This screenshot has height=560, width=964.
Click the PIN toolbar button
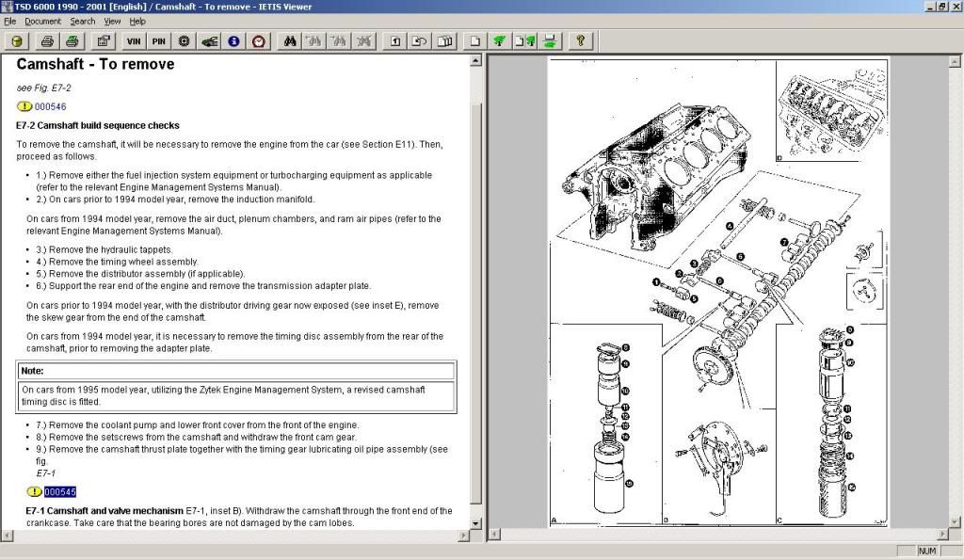158,41
